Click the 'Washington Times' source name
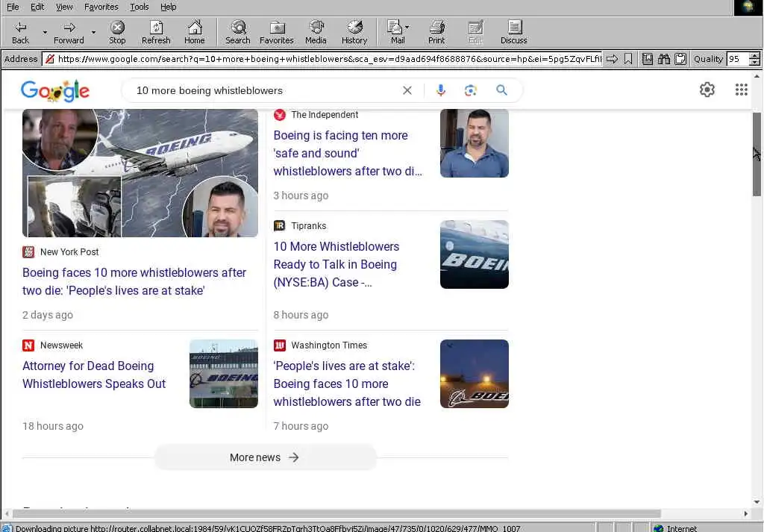Viewport: 764px width, 532px height. point(329,345)
